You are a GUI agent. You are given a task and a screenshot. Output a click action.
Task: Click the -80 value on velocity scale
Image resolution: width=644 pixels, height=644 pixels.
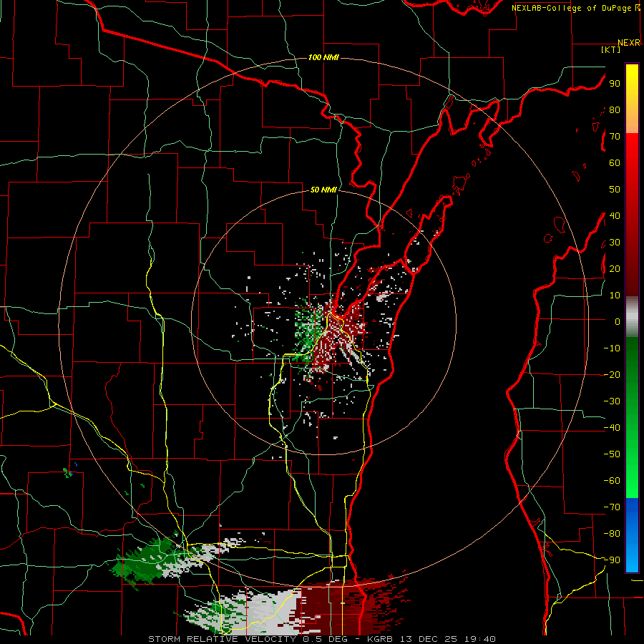pos(612,534)
